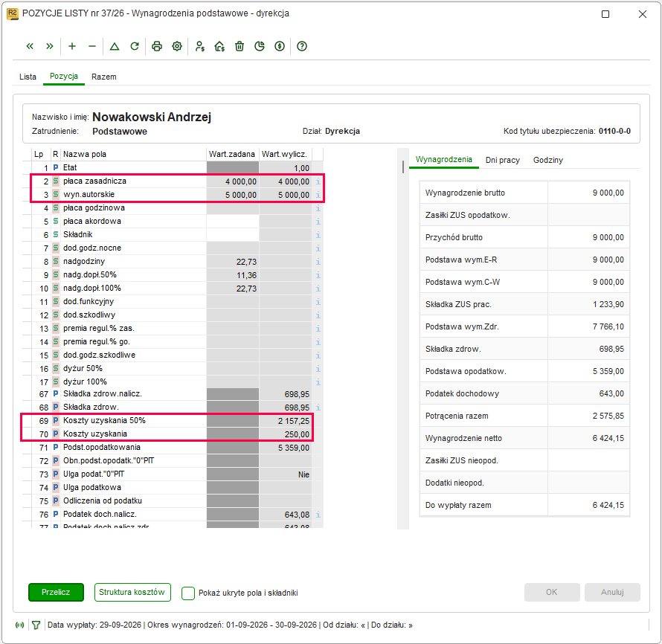This screenshot has height=644, width=662.
Task: Open the help question mark icon
Action: [302, 46]
